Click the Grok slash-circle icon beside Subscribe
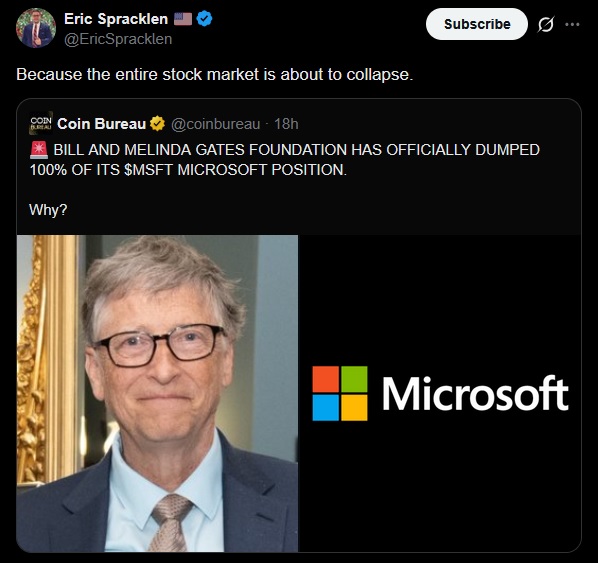598x563 pixels. point(545,24)
